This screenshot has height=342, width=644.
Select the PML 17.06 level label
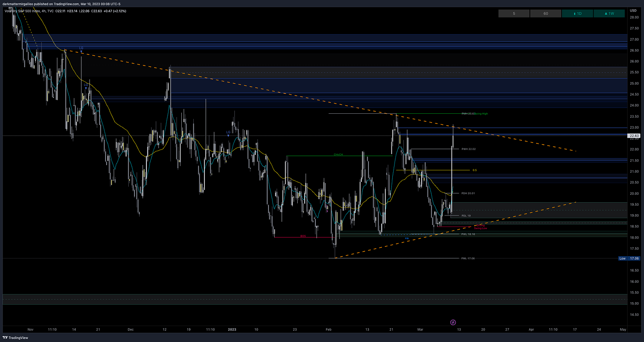(468, 258)
